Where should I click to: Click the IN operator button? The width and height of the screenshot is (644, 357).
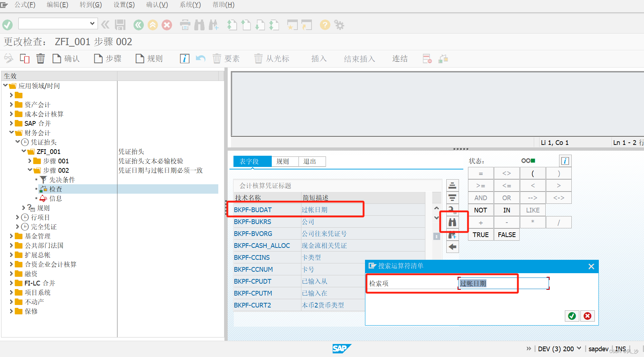(x=507, y=210)
